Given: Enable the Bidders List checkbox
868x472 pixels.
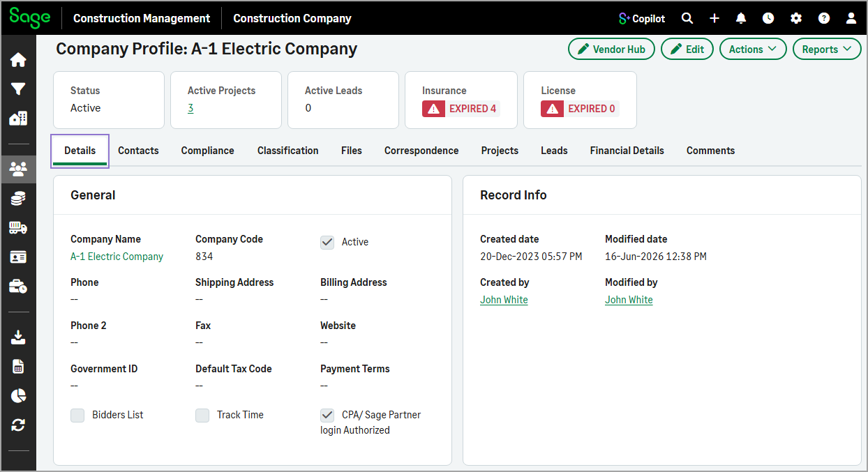Looking at the screenshot, I should pos(77,415).
